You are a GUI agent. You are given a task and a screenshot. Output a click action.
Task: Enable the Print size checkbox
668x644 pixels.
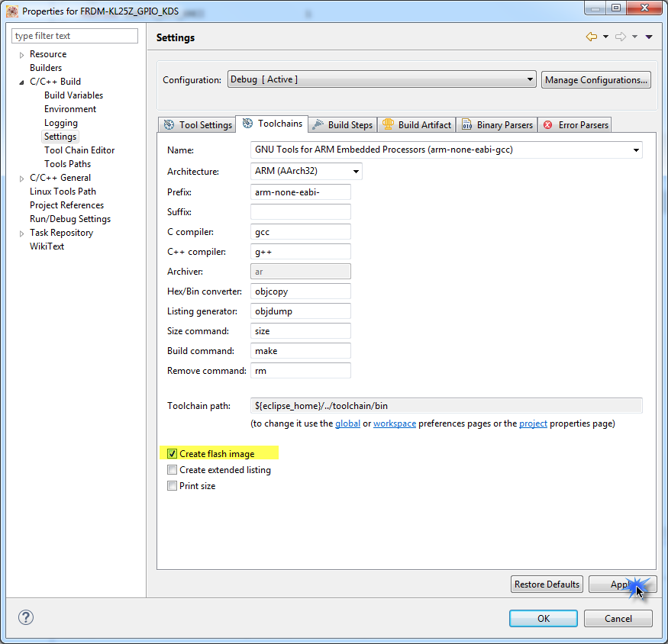click(172, 486)
